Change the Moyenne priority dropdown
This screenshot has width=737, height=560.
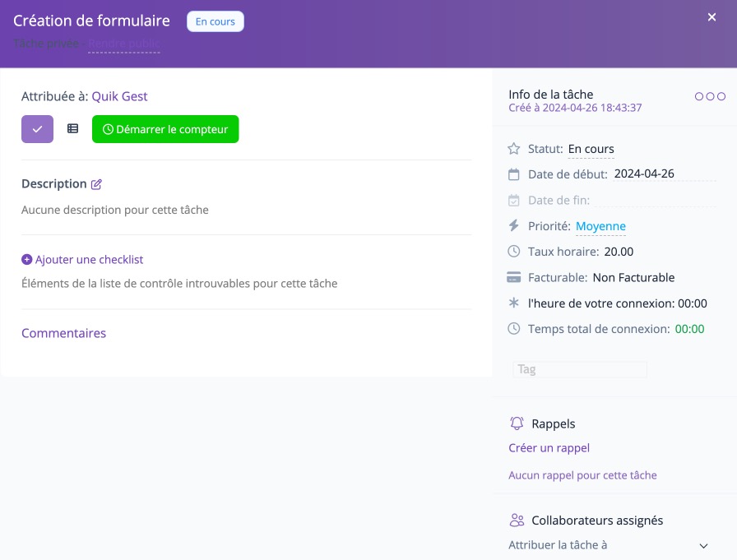click(x=600, y=226)
